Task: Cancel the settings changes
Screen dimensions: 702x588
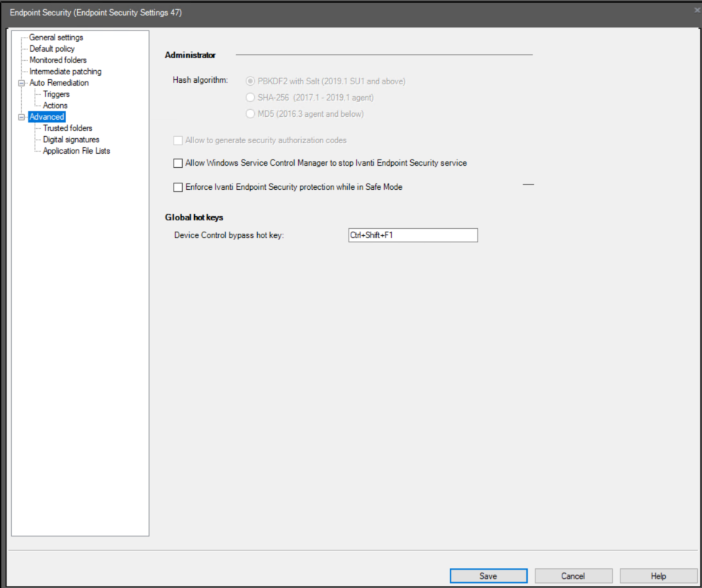Action: [573, 575]
